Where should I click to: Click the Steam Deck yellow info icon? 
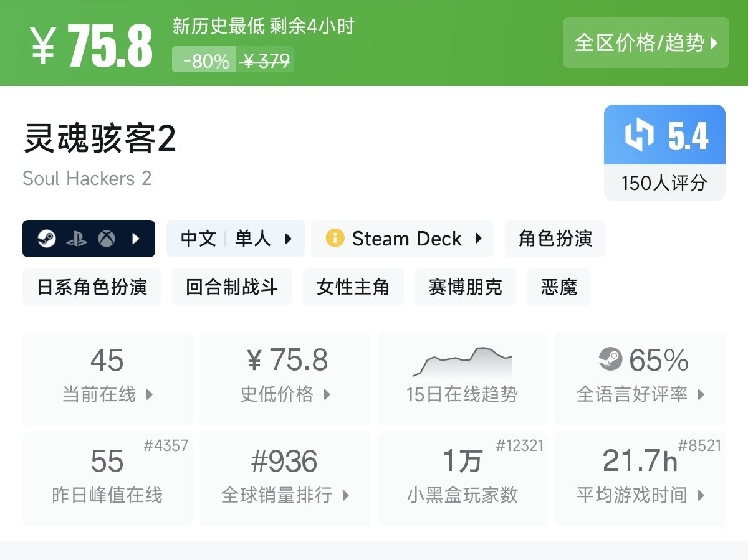[x=335, y=239]
